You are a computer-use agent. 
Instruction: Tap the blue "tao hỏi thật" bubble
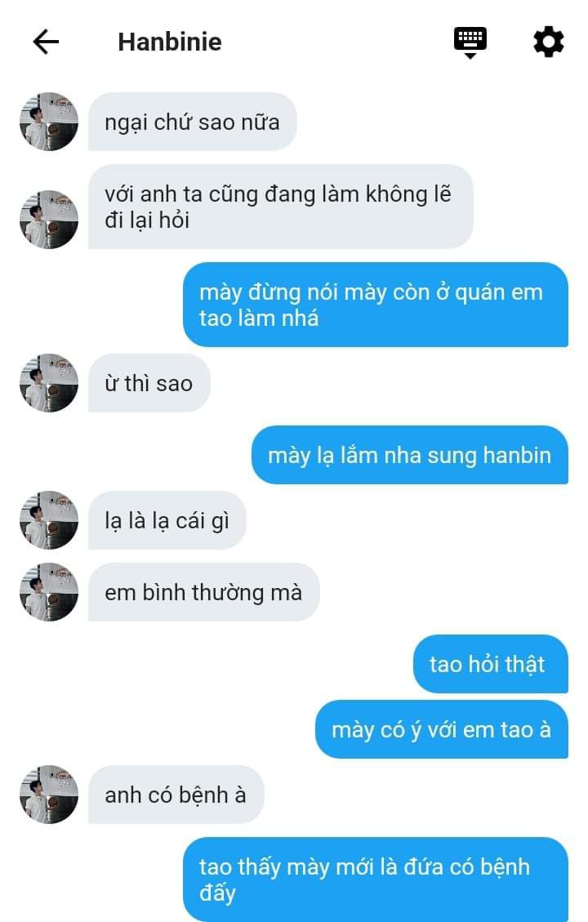(x=490, y=664)
